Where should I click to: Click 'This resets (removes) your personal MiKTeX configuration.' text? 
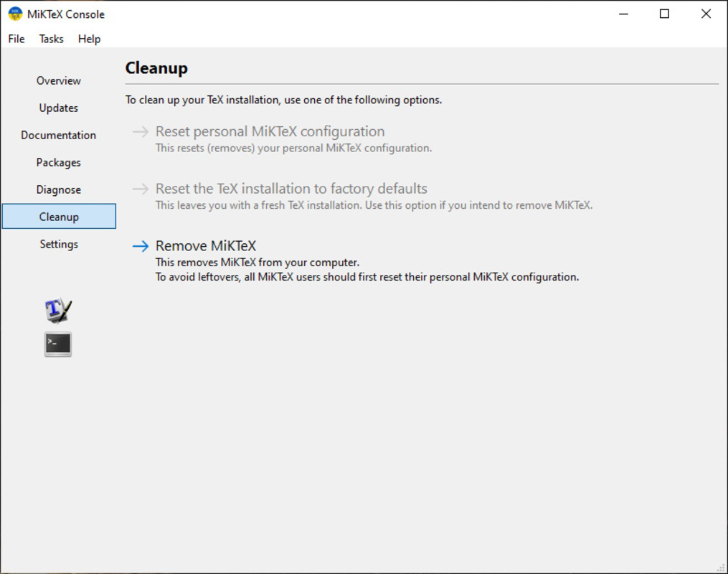pos(293,148)
